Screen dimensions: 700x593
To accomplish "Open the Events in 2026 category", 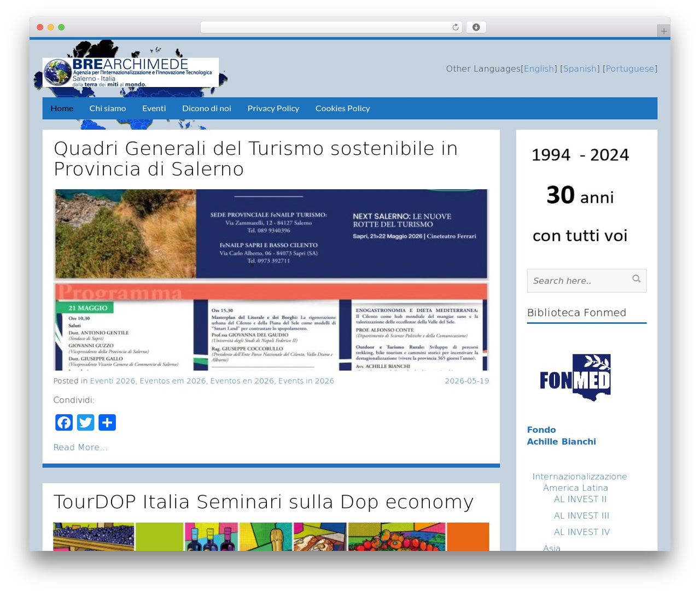I will point(306,381).
